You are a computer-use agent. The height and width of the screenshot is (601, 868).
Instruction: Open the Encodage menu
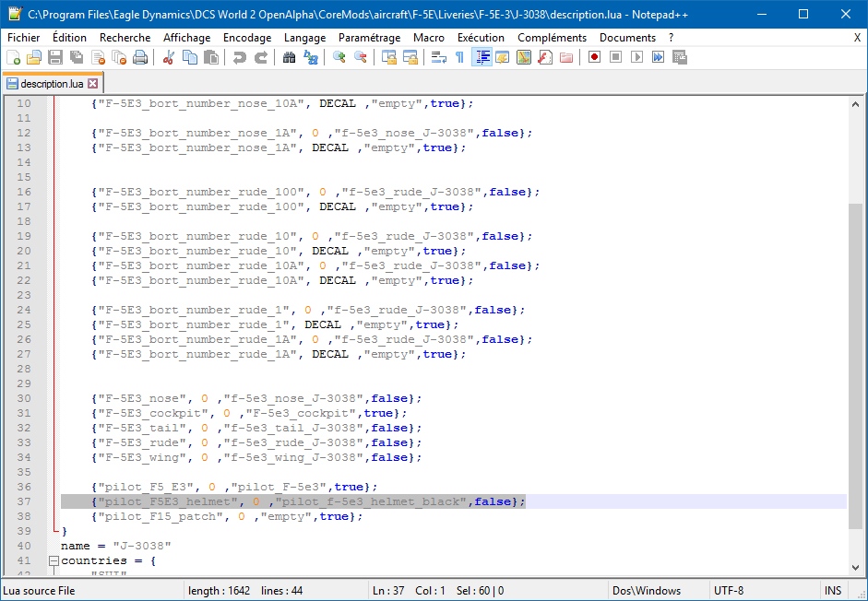click(x=247, y=38)
